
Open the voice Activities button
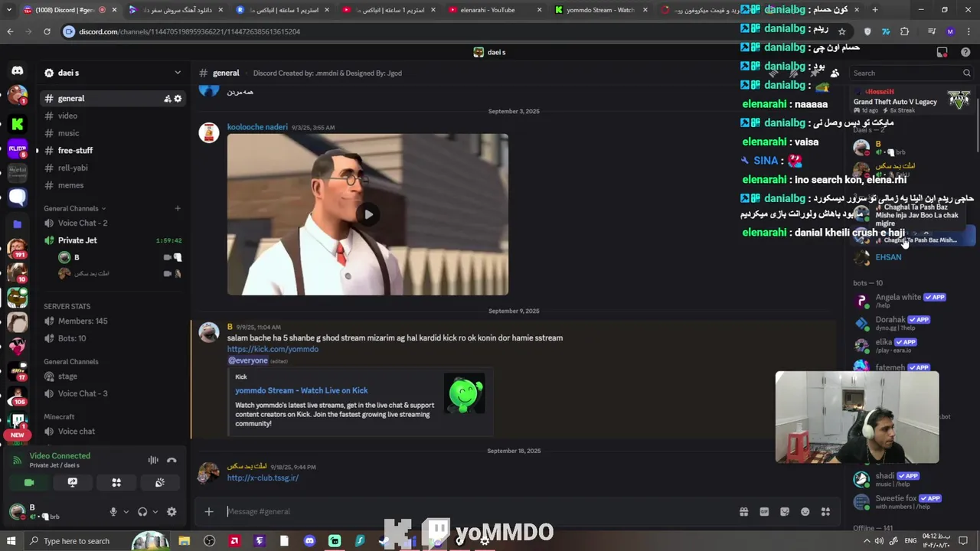[116, 483]
